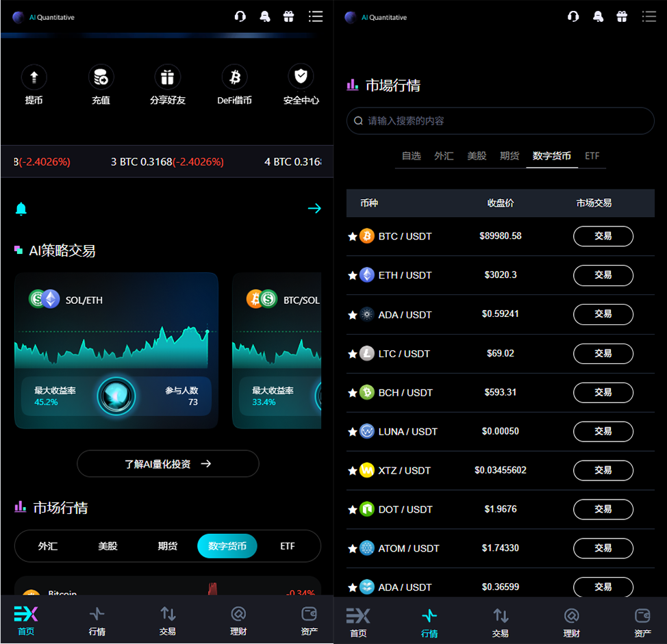
Task: Tap the DOT / USDT coin icon
Action: (x=367, y=510)
